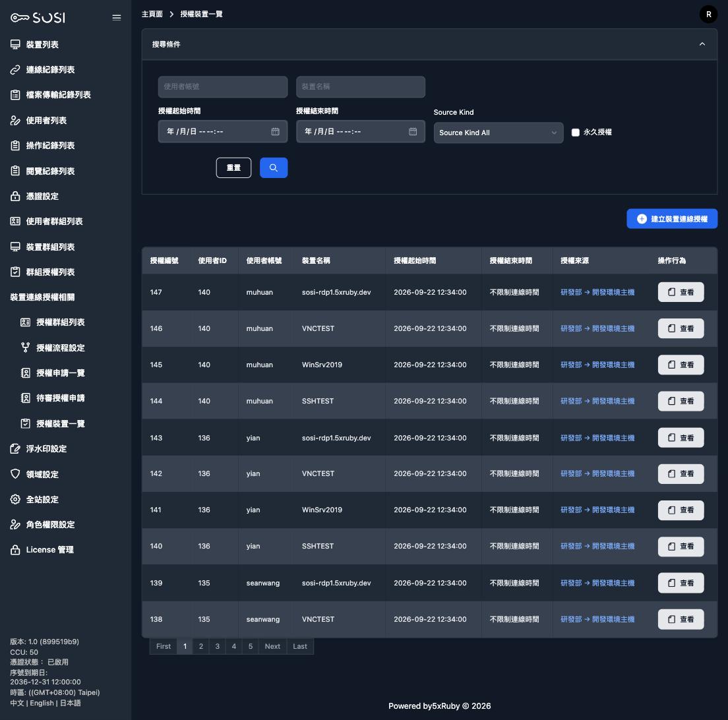Screen dimensions: 728x720
Task: Click the 研發部 source link in row 143
Action: pos(597,438)
